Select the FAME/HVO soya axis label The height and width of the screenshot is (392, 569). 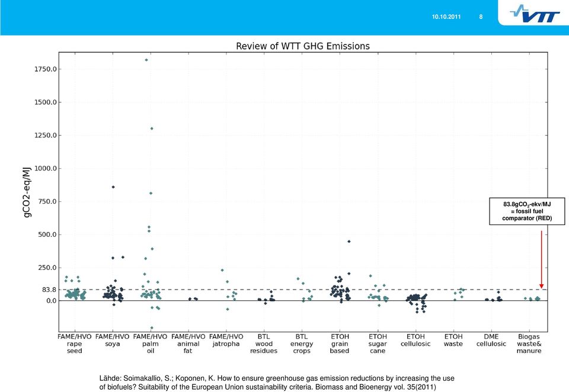tap(113, 340)
